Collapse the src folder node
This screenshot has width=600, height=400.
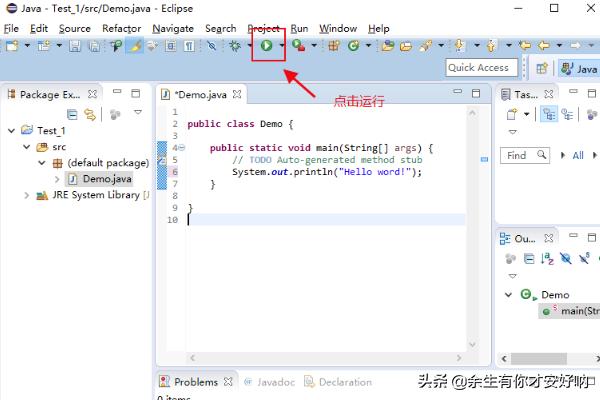tap(26, 147)
